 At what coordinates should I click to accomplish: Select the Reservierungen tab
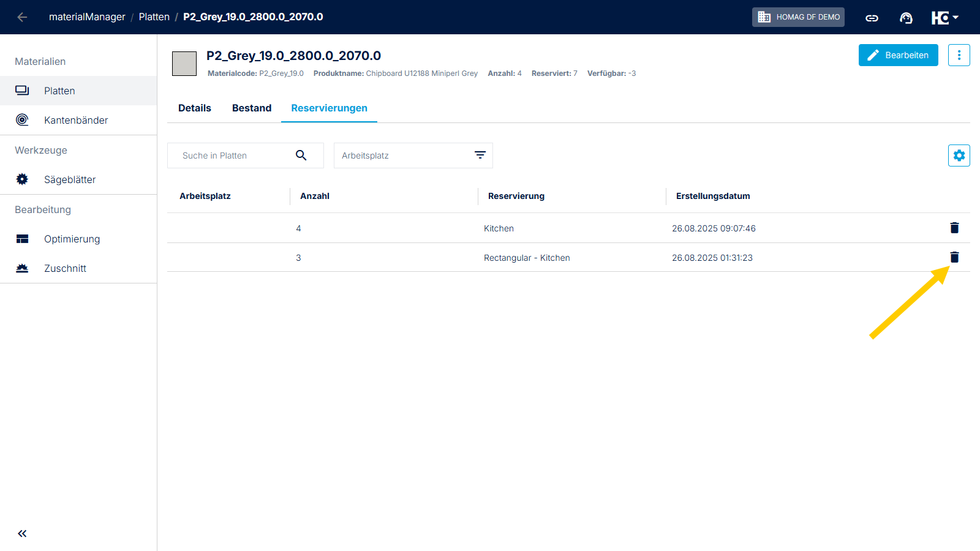pyautogui.click(x=329, y=108)
